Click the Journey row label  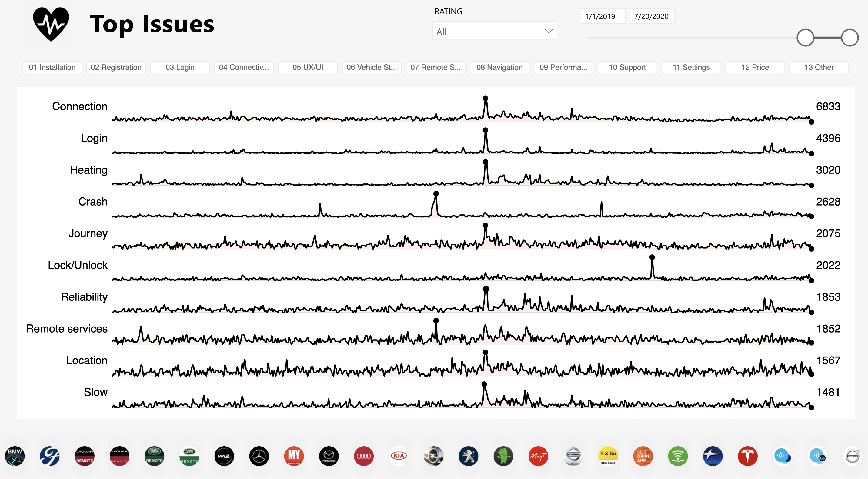coord(88,233)
